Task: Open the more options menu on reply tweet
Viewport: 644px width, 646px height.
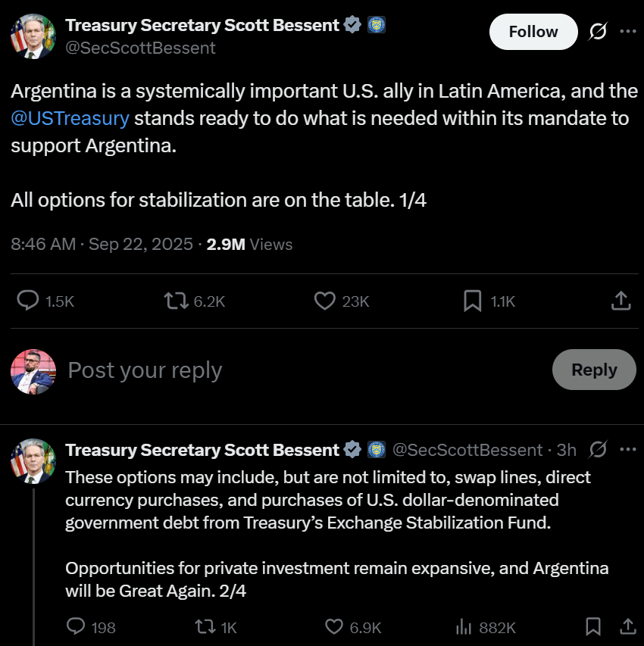Action: [628, 450]
